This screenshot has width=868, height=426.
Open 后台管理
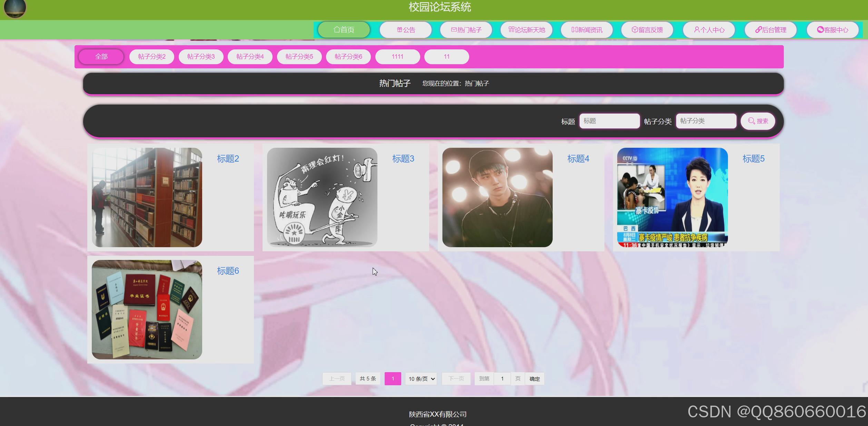(771, 30)
